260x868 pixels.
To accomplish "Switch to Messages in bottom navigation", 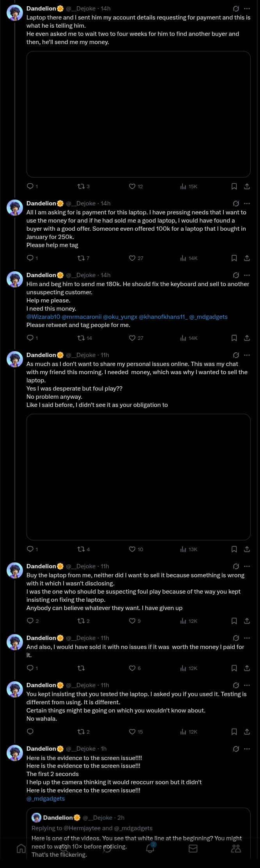I will [193, 849].
